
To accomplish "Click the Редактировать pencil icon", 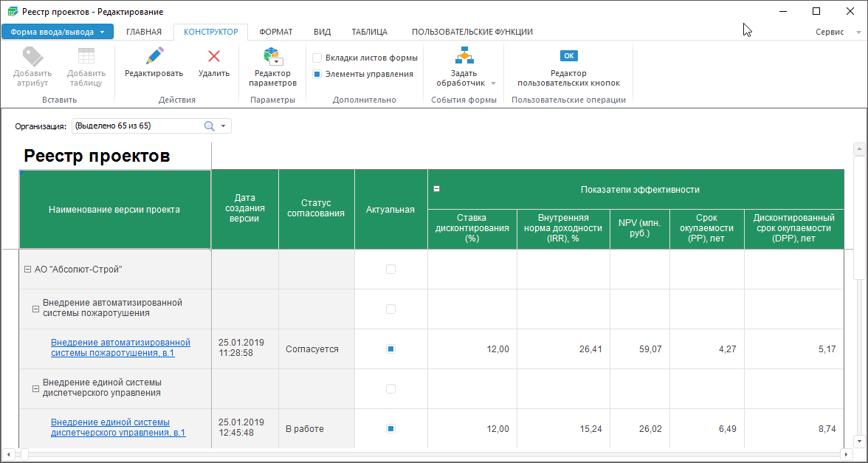I will [x=154, y=56].
